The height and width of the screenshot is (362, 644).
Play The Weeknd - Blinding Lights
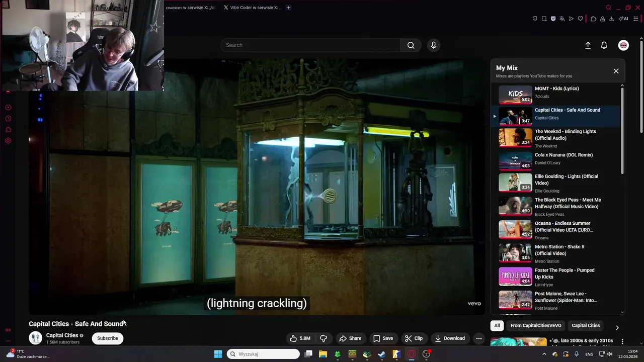[556, 138]
